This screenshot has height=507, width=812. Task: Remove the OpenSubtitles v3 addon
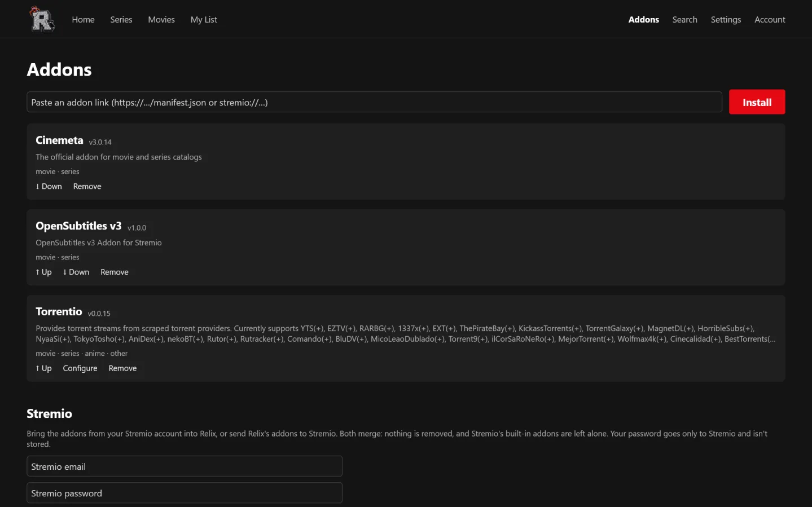tap(115, 272)
